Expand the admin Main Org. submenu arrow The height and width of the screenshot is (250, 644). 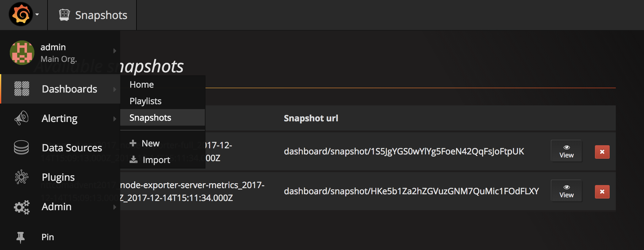click(115, 51)
